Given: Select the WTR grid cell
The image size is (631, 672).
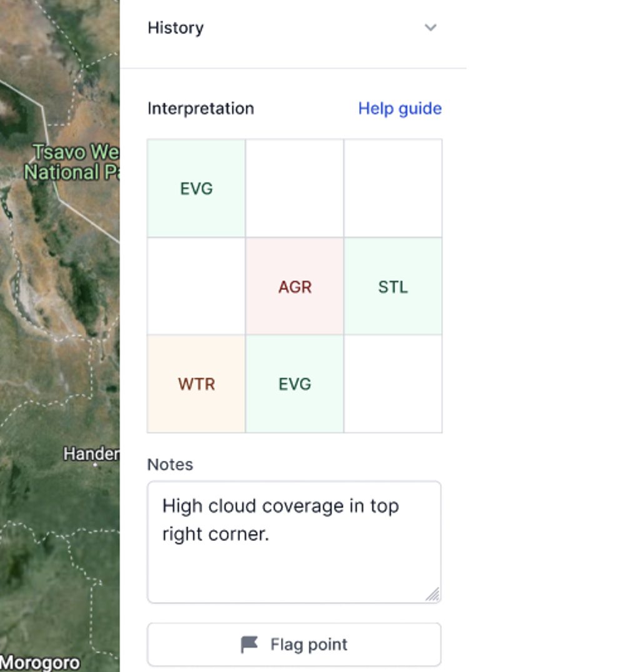Looking at the screenshot, I should (x=196, y=384).
